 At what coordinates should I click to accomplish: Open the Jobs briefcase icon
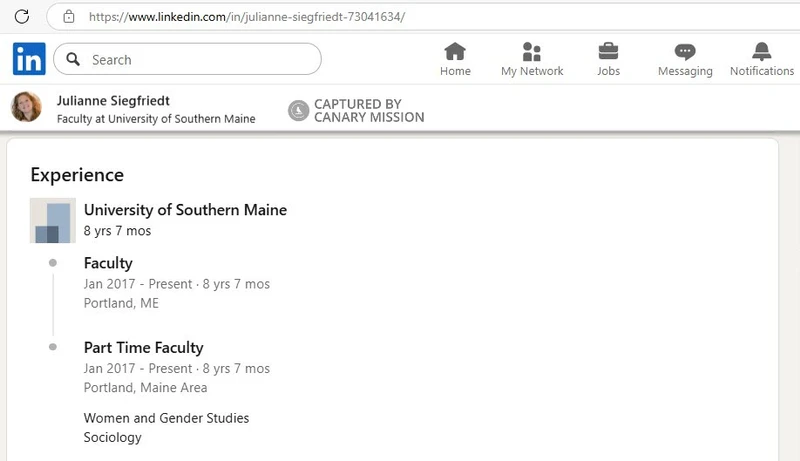(608, 52)
